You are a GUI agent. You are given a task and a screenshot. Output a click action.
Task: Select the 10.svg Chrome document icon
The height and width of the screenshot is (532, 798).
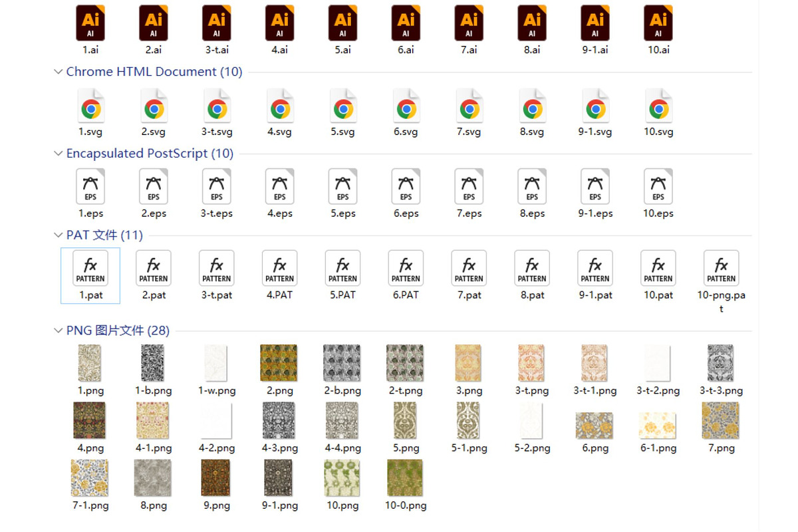point(658,106)
